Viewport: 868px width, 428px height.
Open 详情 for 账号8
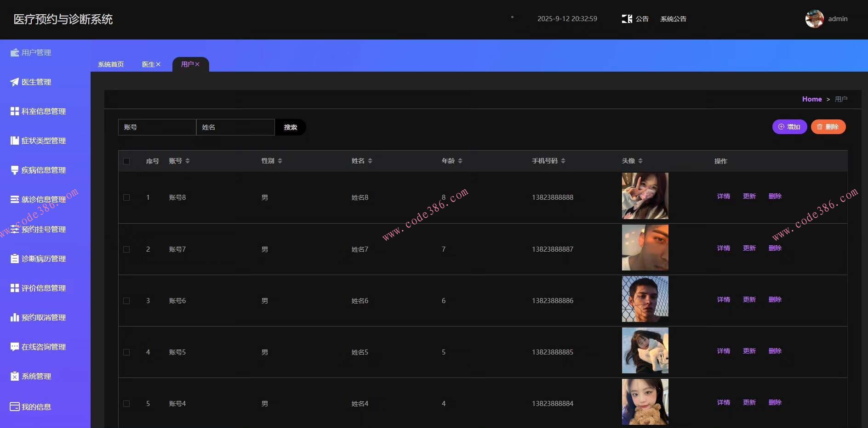[x=724, y=196]
